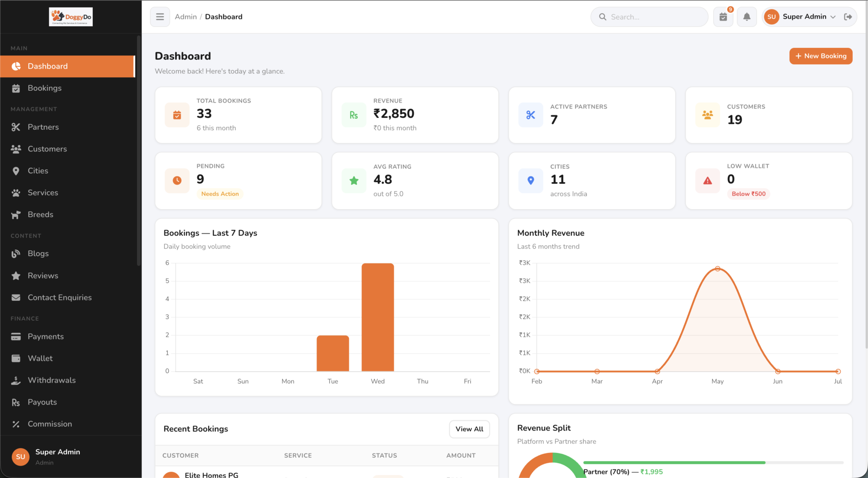Navigate to Services menu item

click(x=67, y=193)
